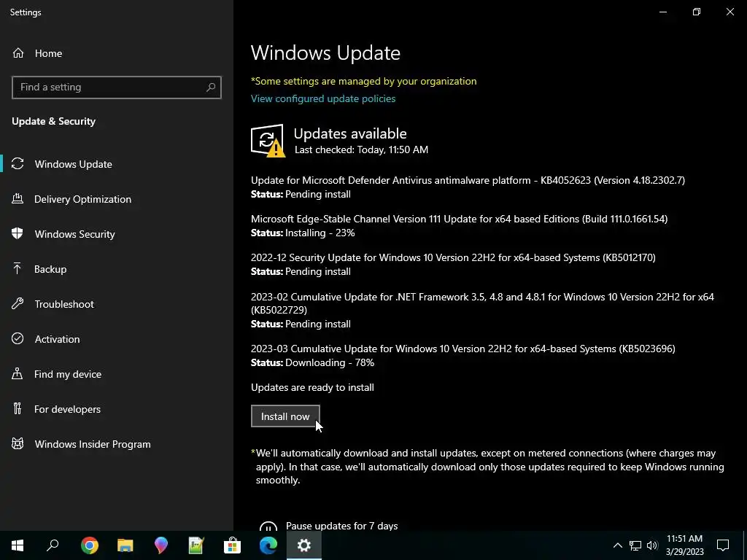Click the home icon in the sidebar
Screen dimensions: 747x560
(18, 52)
